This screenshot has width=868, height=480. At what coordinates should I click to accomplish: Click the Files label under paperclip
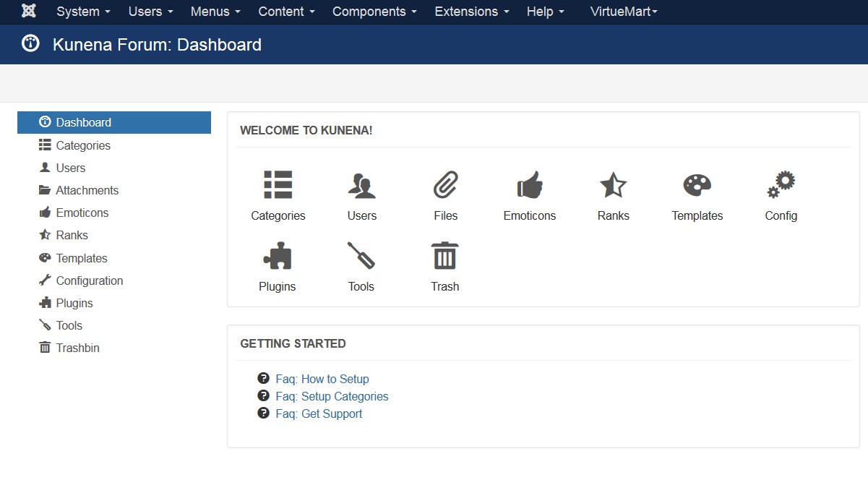[446, 215]
